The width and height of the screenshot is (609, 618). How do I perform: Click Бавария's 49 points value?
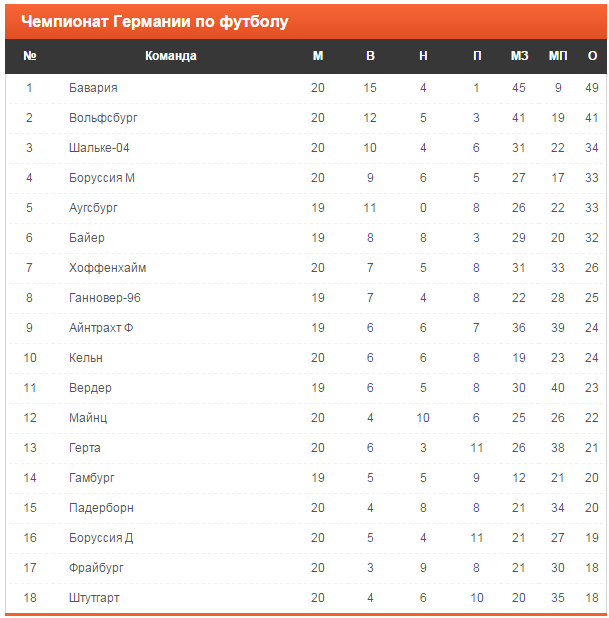(592, 88)
